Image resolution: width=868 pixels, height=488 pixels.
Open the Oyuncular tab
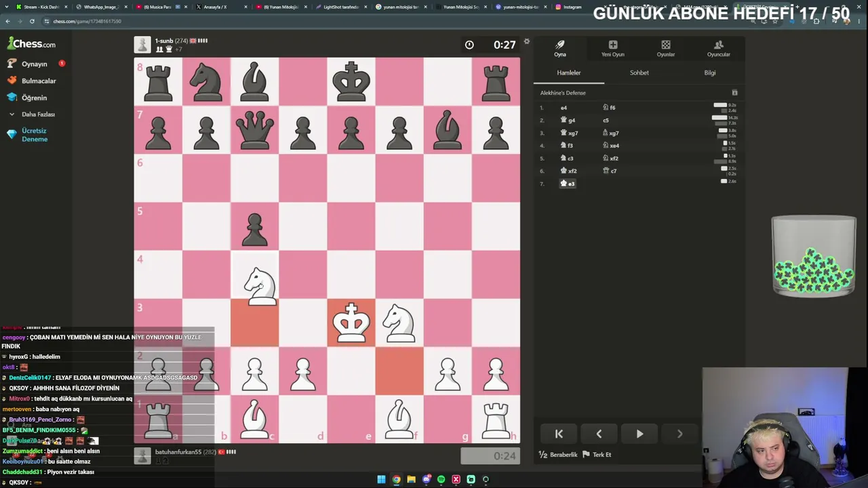coord(719,49)
